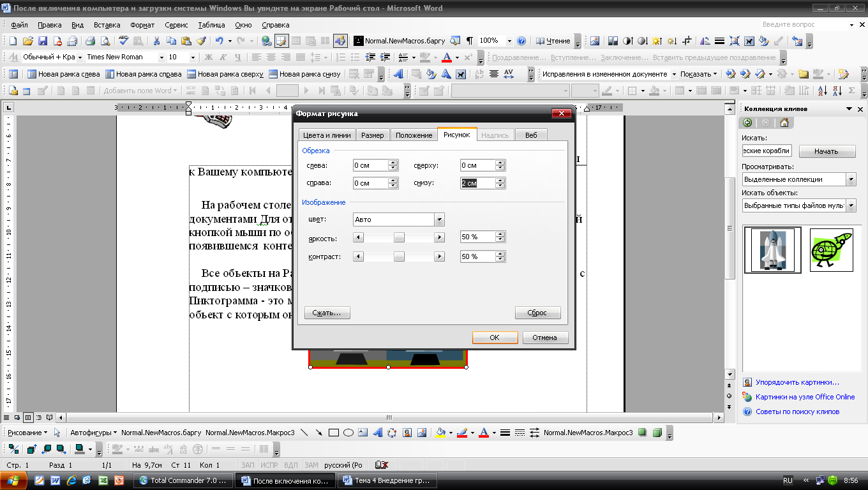
Task: Switch to the 'Размер' tab
Action: (x=373, y=135)
